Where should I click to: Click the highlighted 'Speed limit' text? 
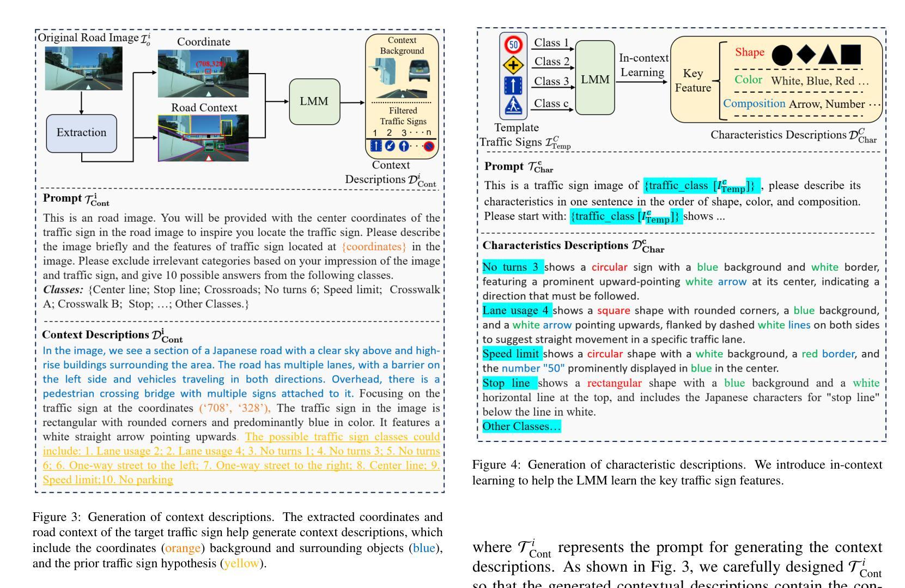512,354
